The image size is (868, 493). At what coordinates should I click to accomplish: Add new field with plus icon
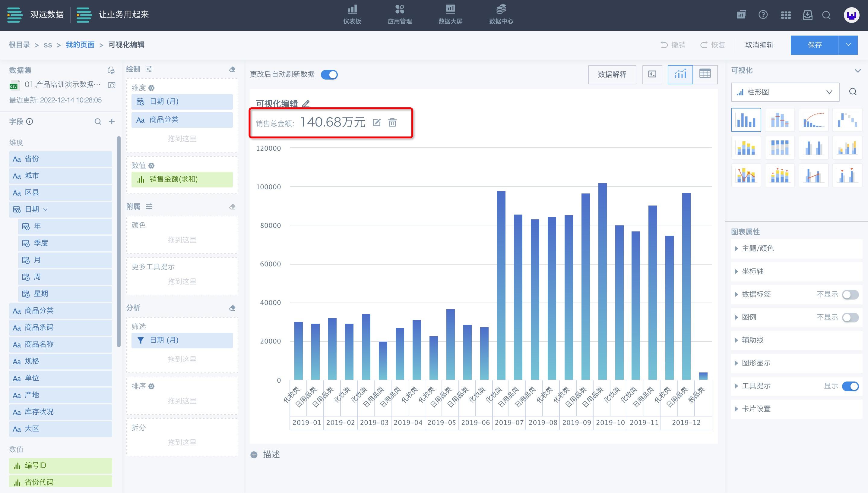tap(112, 121)
